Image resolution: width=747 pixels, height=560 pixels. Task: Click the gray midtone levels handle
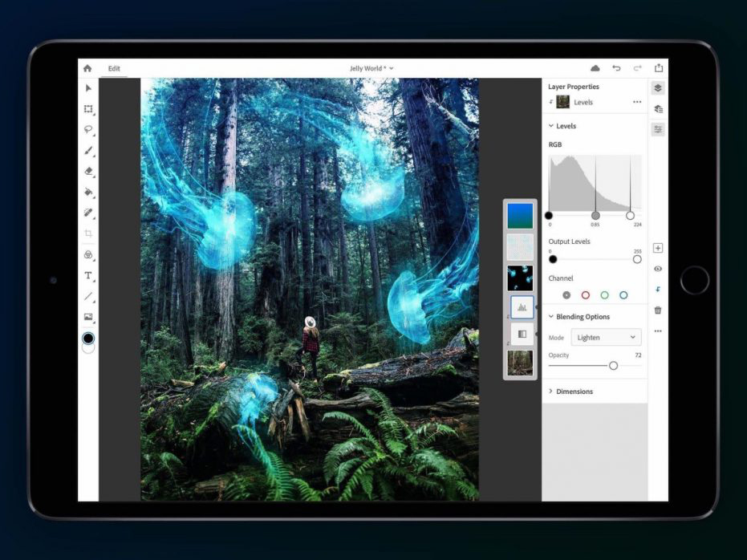coord(595,216)
